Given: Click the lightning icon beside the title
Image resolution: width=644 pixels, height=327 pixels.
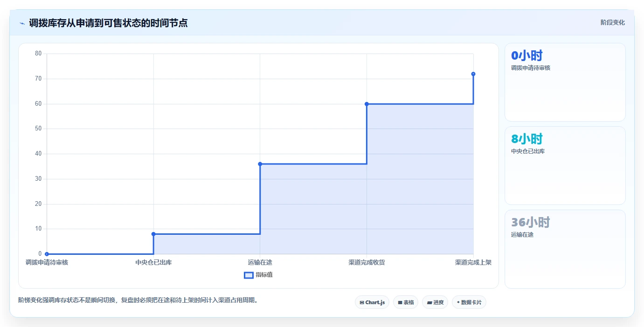Looking at the screenshot, I should pyautogui.click(x=22, y=23).
